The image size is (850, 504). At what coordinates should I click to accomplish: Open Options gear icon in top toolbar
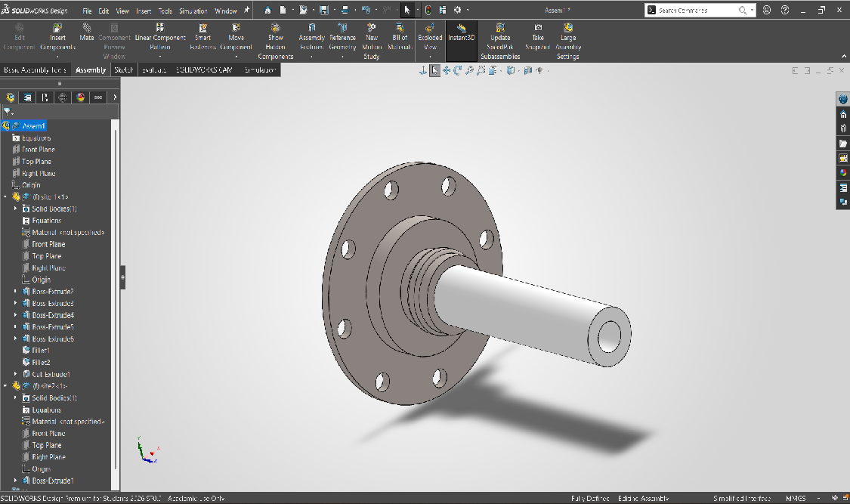pyautogui.click(x=458, y=11)
